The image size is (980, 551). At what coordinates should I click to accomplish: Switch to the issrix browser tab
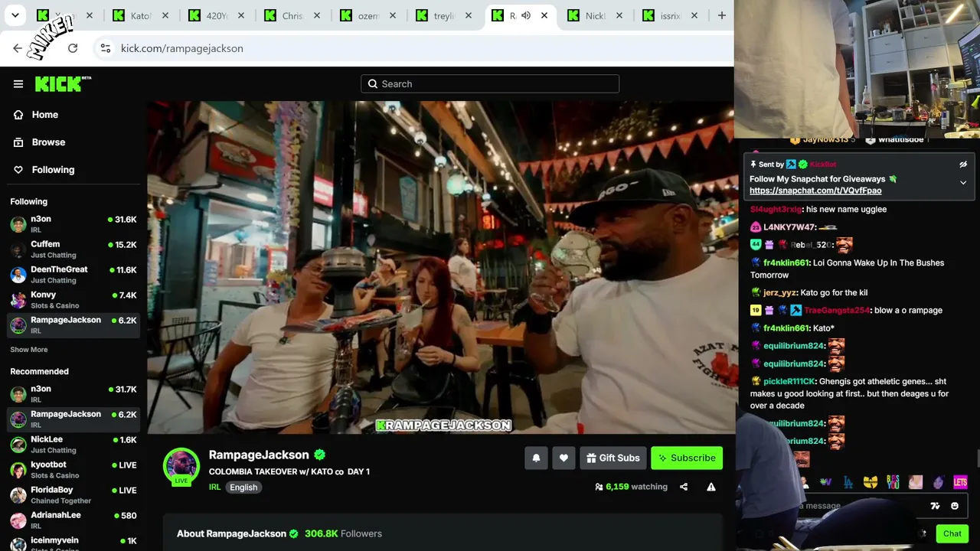(x=671, y=15)
